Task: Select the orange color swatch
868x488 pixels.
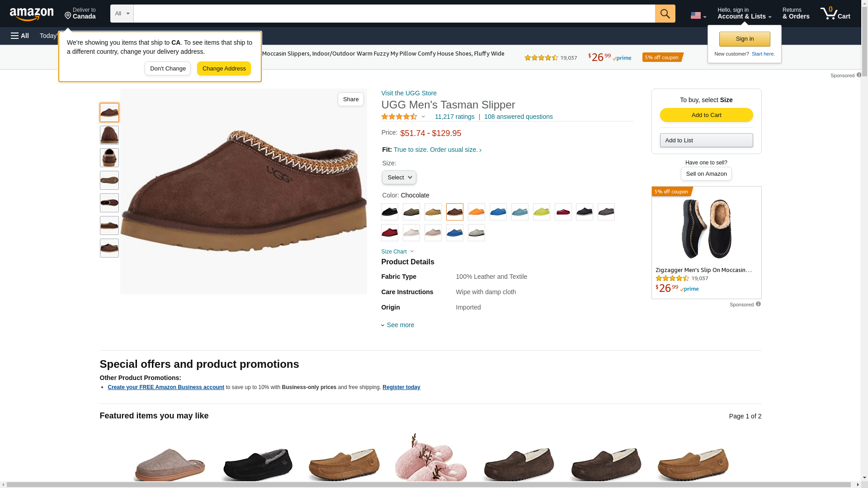Action: (x=476, y=212)
